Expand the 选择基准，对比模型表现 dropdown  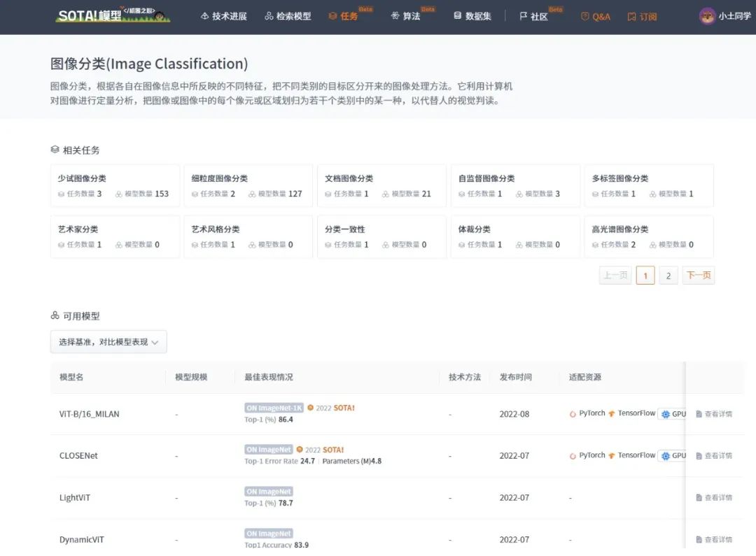point(108,342)
